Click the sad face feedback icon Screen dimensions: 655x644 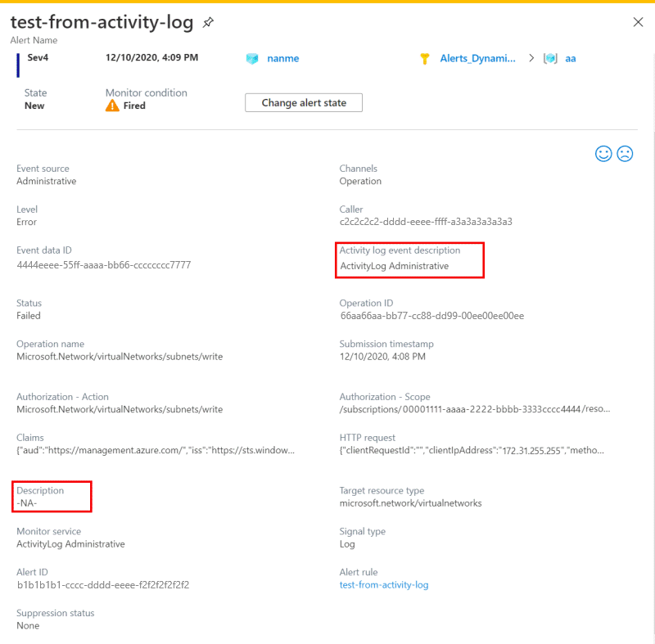pyautogui.click(x=625, y=154)
